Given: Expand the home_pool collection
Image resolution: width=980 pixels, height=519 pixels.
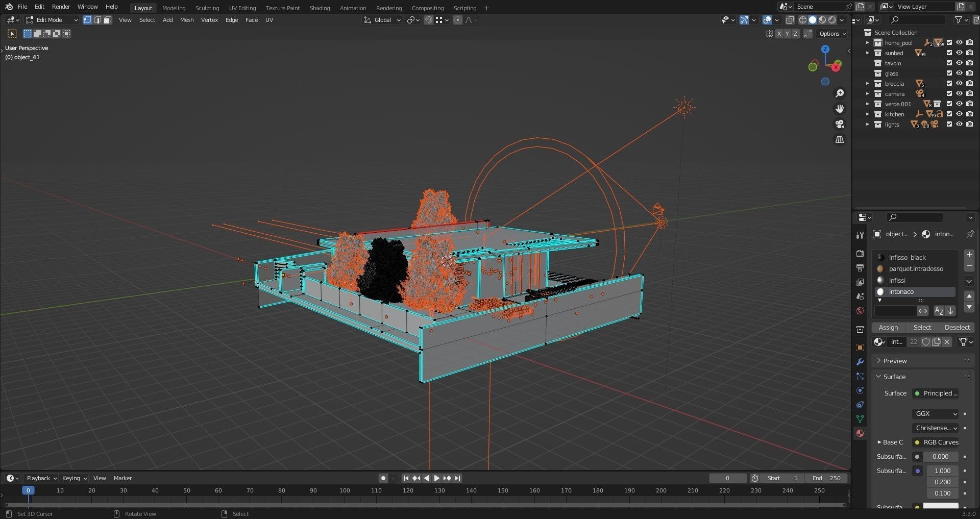Looking at the screenshot, I should [x=867, y=43].
